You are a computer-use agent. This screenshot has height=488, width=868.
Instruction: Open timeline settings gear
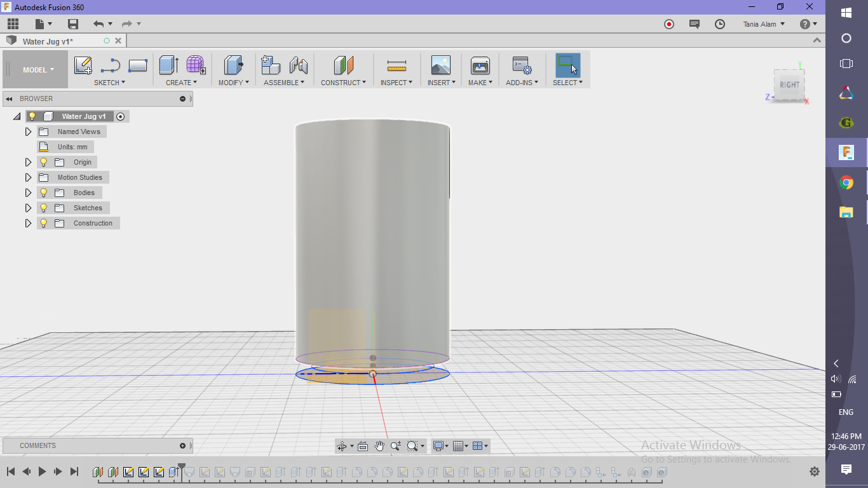click(x=815, y=471)
